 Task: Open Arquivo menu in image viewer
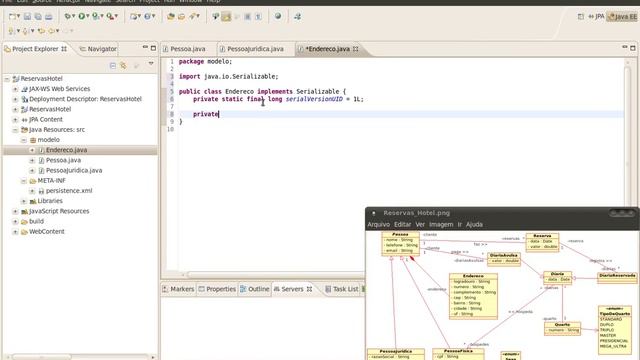(x=378, y=224)
